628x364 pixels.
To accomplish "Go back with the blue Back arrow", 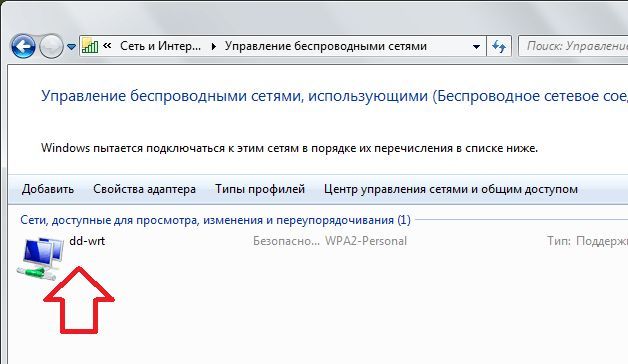I will point(23,46).
